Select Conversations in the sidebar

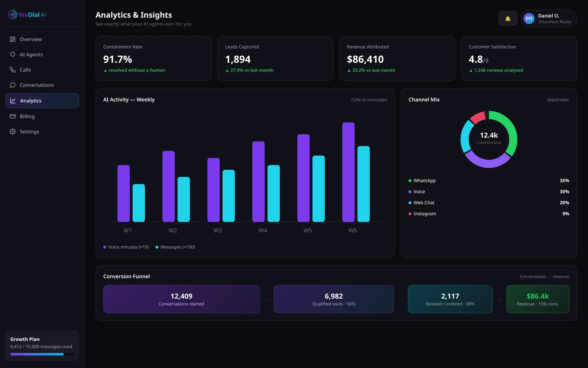pos(42,85)
